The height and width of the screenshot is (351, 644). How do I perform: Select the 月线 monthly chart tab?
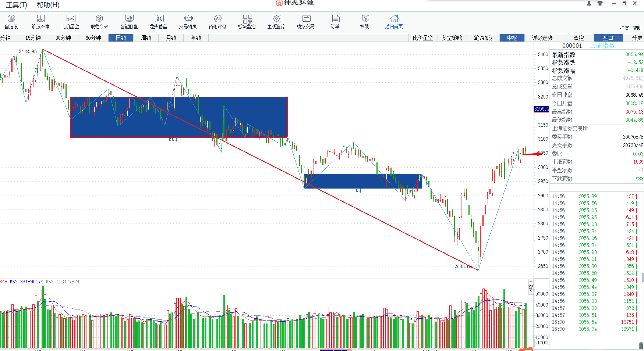tap(171, 38)
